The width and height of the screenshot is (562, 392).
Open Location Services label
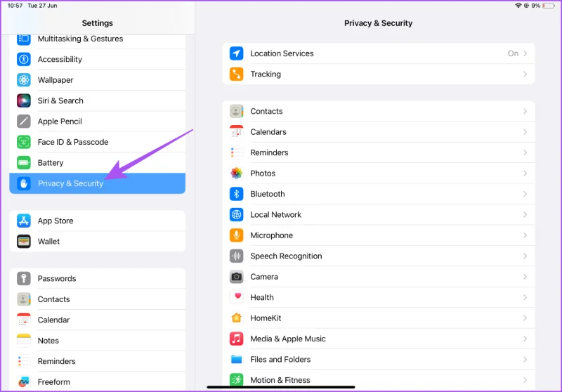pos(282,53)
